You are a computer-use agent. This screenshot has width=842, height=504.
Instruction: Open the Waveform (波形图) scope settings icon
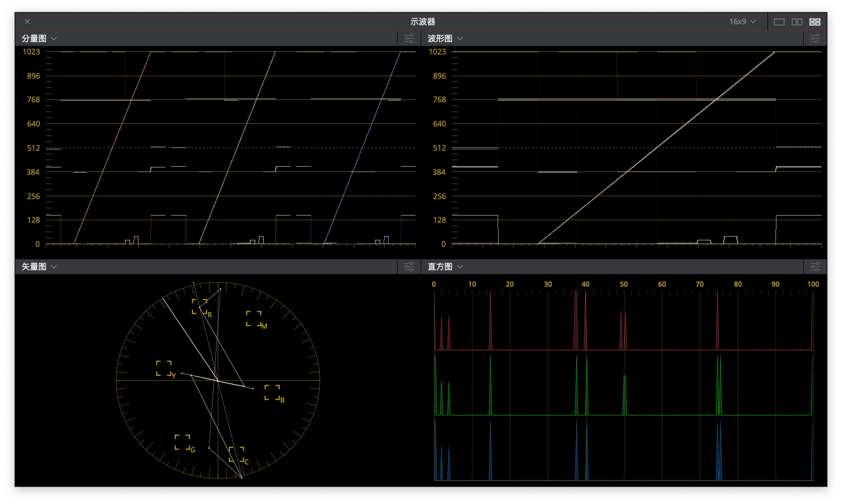point(815,38)
